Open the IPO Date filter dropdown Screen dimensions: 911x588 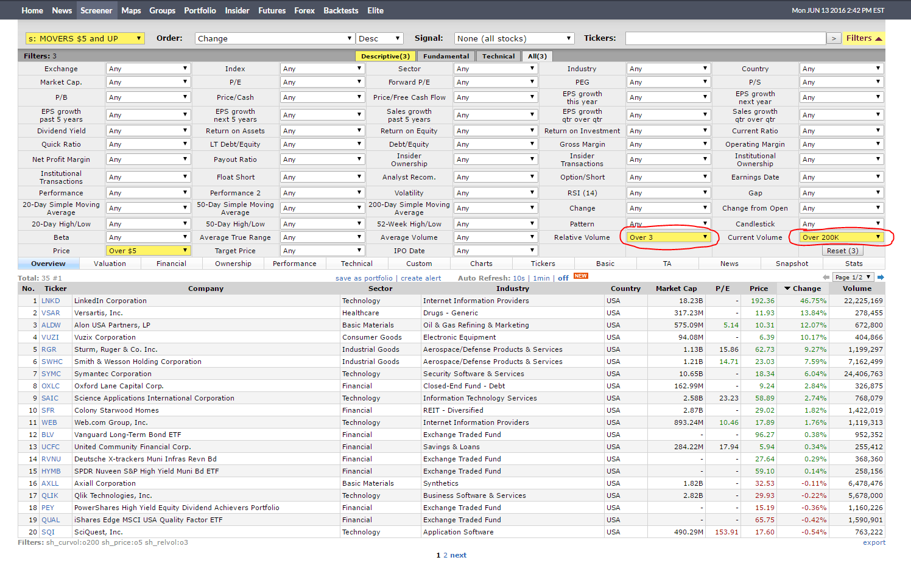tap(496, 251)
